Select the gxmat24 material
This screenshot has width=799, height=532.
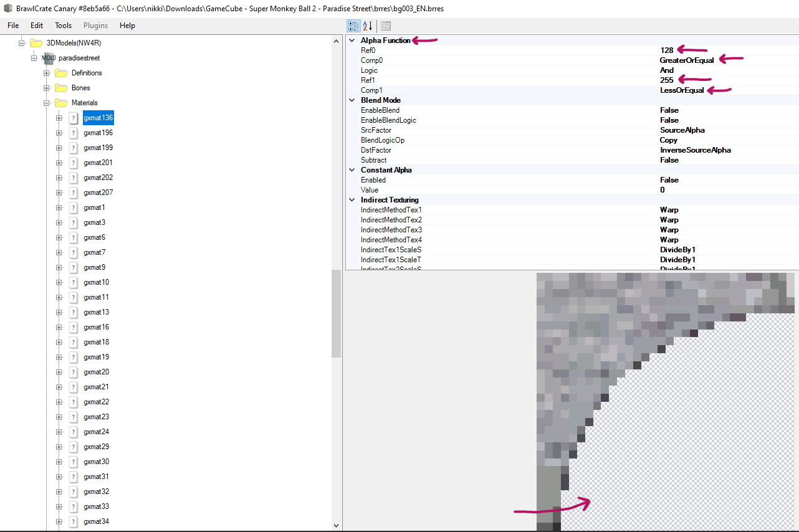[96, 432]
